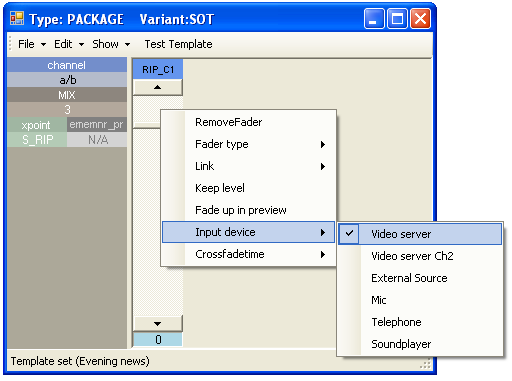Expand the Fader type submenu

248,144
